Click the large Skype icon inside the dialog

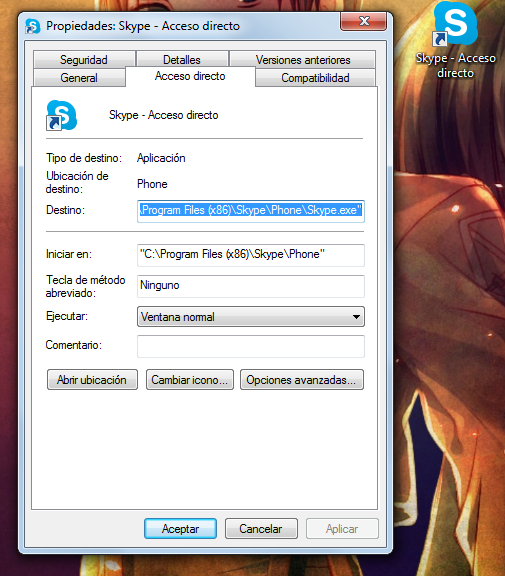click(x=61, y=115)
